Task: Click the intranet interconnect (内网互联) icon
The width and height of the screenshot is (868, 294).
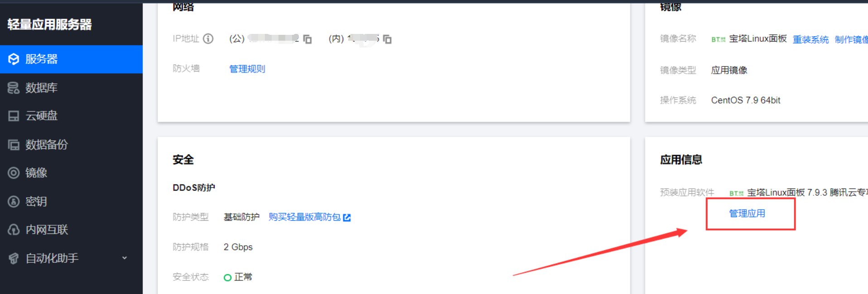Action: (x=14, y=230)
